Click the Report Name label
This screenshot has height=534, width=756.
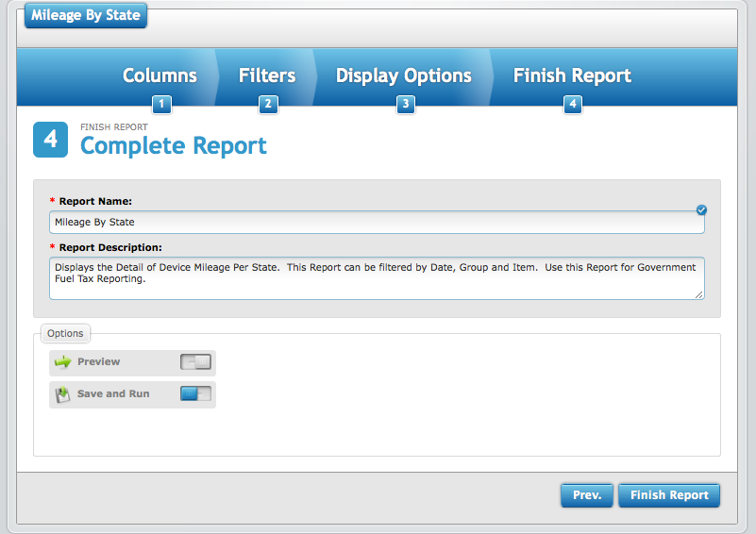pyautogui.click(x=95, y=202)
